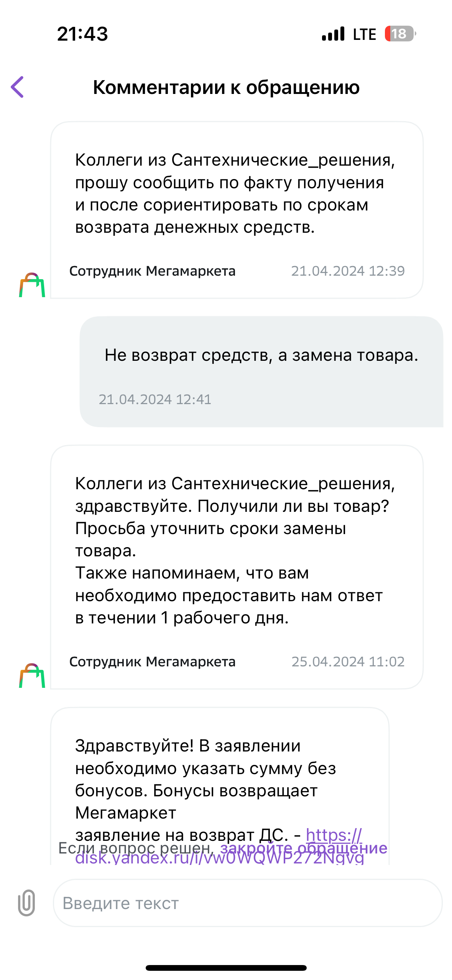Tap second Megamarket bag avatar icon
Image resolution: width=452 pixels, height=980 pixels.
32,676
